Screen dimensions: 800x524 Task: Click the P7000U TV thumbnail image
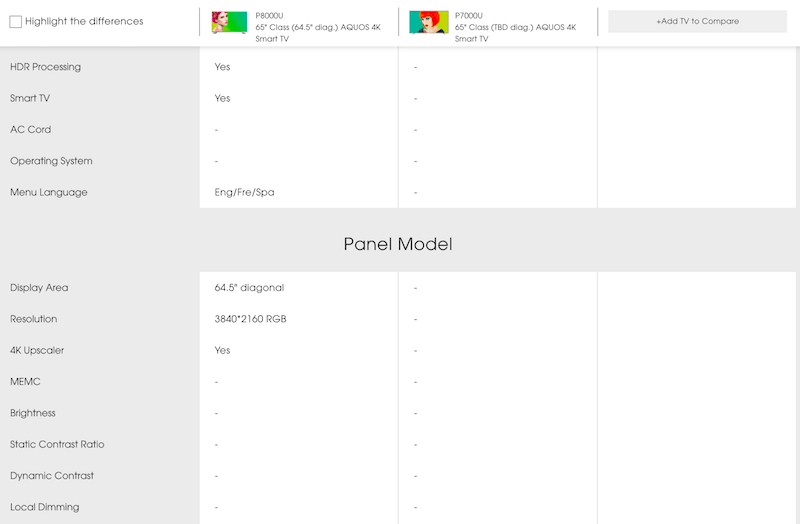pyautogui.click(x=428, y=22)
